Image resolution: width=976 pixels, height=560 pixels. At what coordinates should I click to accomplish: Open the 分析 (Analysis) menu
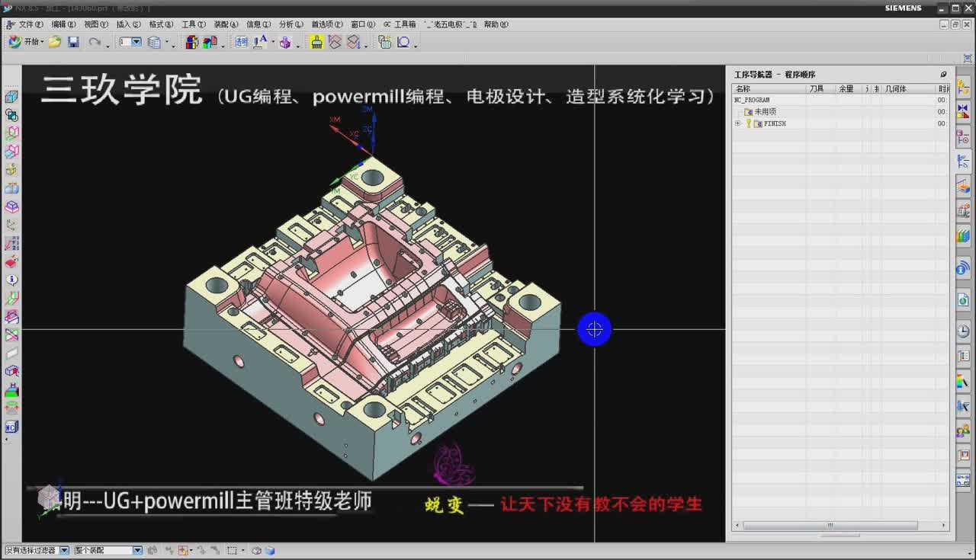pos(291,24)
